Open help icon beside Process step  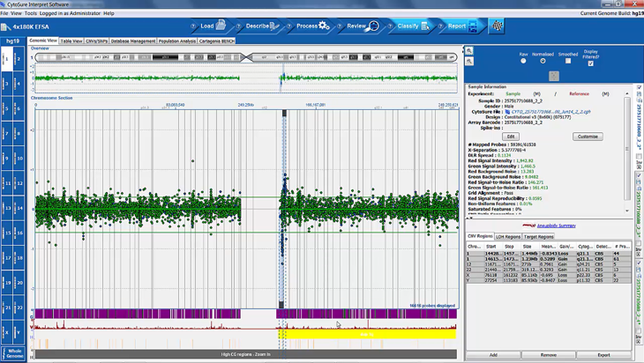point(289,26)
